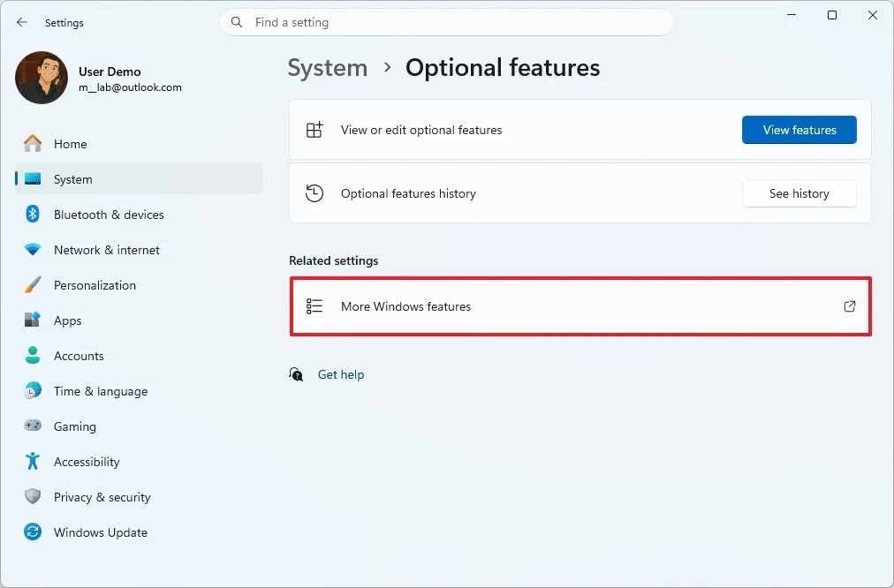Open Personalization settings
The image size is (894, 588).
(x=95, y=284)
